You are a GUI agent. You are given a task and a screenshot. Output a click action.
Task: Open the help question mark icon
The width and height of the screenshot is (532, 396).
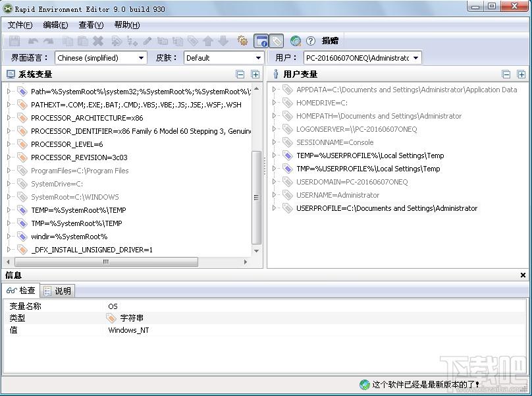pyautogui.click(x=311, y=41)
